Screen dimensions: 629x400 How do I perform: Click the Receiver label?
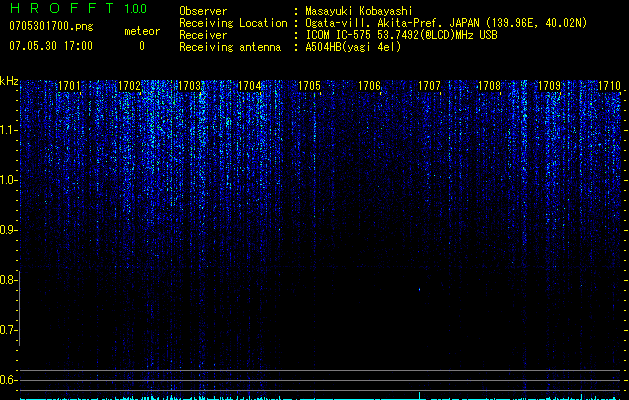click(203, 35)
